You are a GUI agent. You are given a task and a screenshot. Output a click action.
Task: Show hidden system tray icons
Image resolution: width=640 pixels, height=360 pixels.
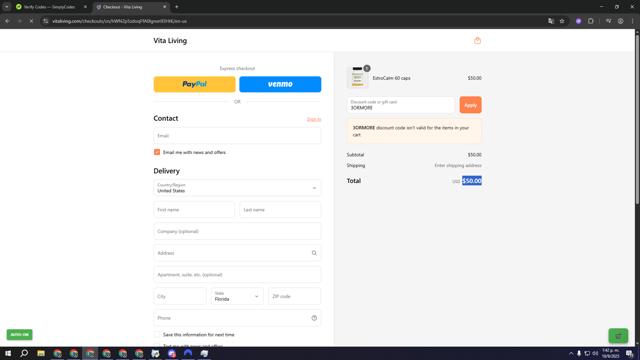(571, 353)
